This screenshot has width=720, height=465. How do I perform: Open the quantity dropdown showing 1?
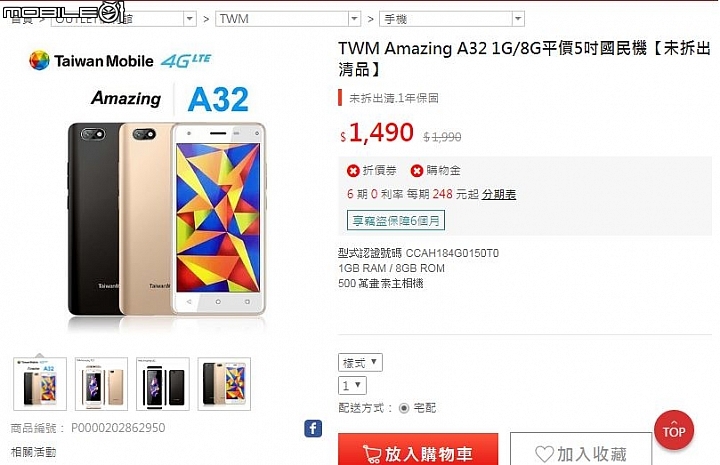[x=352, y=386]
